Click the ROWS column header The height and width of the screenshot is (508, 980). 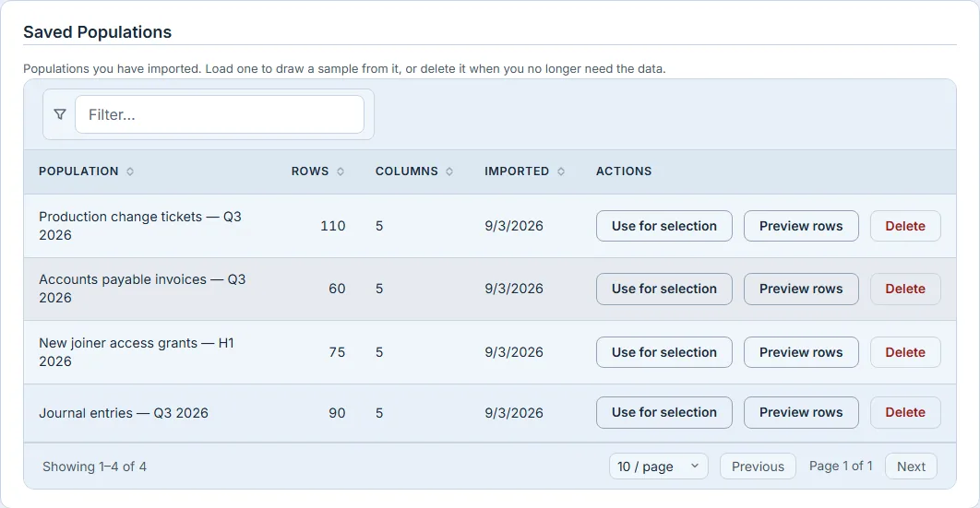click(x=310, y=171)
